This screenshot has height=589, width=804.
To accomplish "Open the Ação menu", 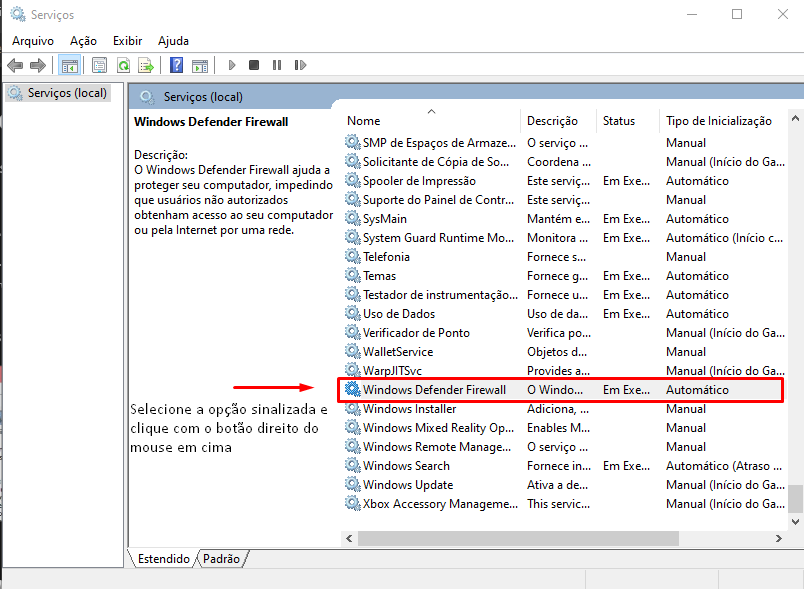I will coord(83,41).
